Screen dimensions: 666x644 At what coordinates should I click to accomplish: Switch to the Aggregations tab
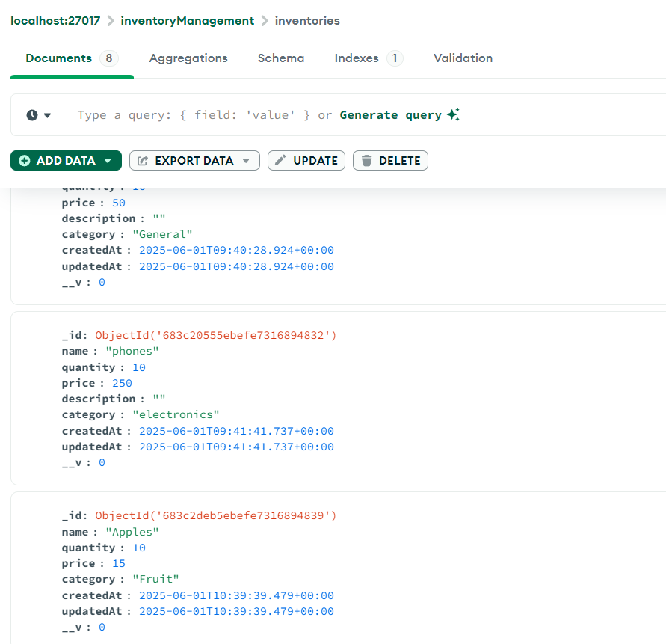coord(188,58)
